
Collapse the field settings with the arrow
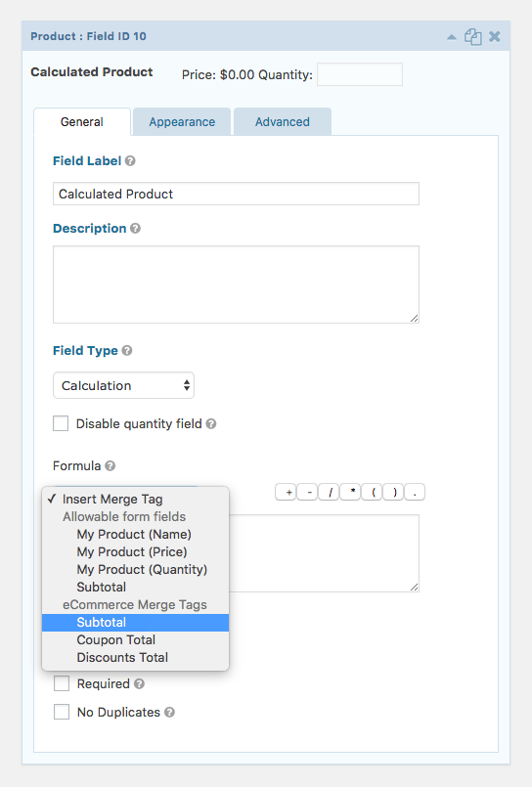[x=452, y=36]
